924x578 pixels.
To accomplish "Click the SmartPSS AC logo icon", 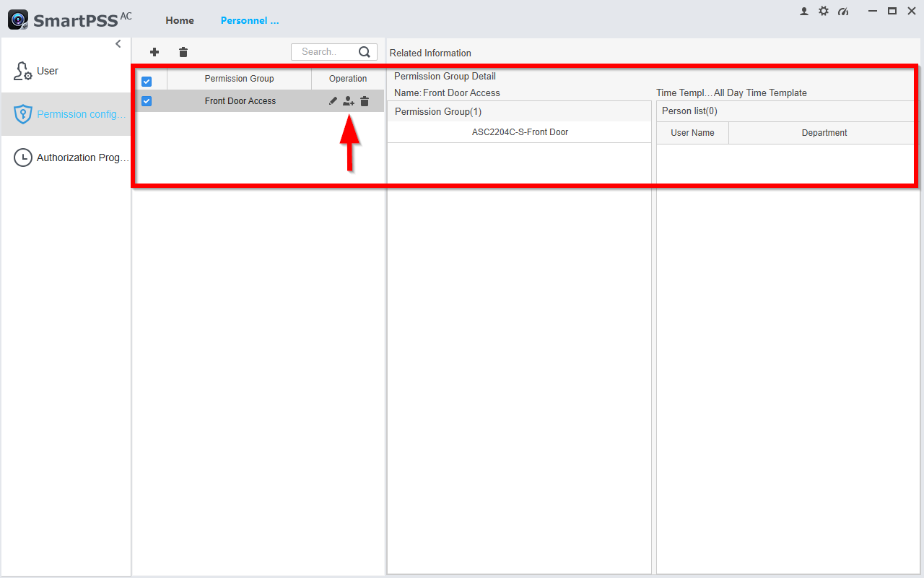I will [x=18, y=20].
